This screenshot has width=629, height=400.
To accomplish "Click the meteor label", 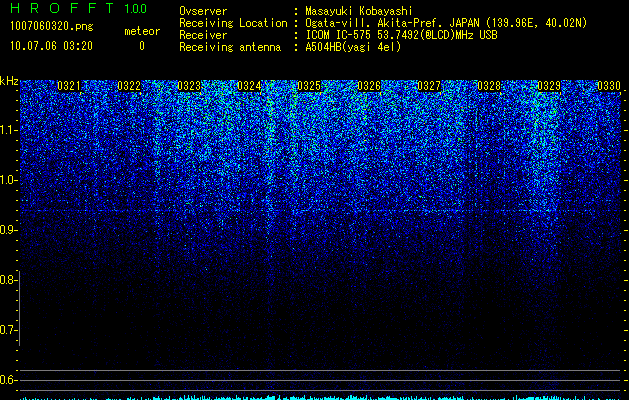I will (x=142, y=31).
